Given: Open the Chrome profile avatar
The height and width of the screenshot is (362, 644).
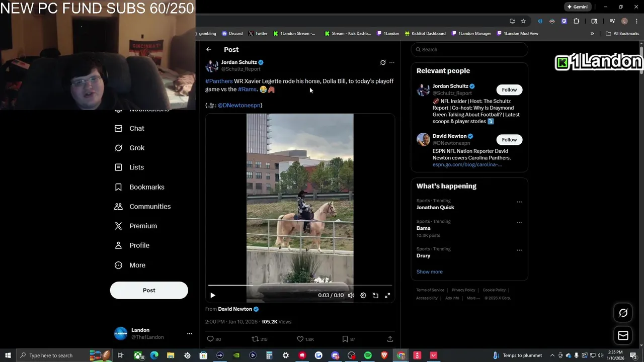Looking at the screenshot, I should [624, 21].
